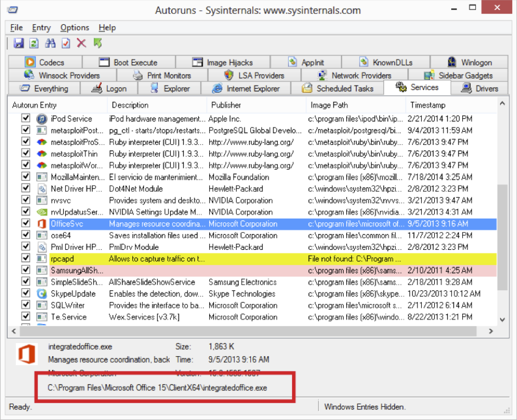
Task: Click the Find binoculars icon
Action: [50, 43]
